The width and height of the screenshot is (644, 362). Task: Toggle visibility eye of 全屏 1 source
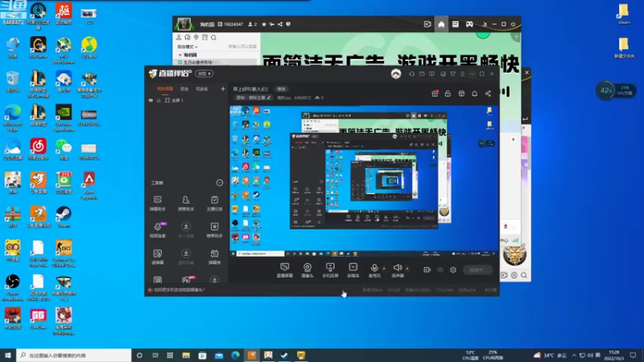point(151,100)
